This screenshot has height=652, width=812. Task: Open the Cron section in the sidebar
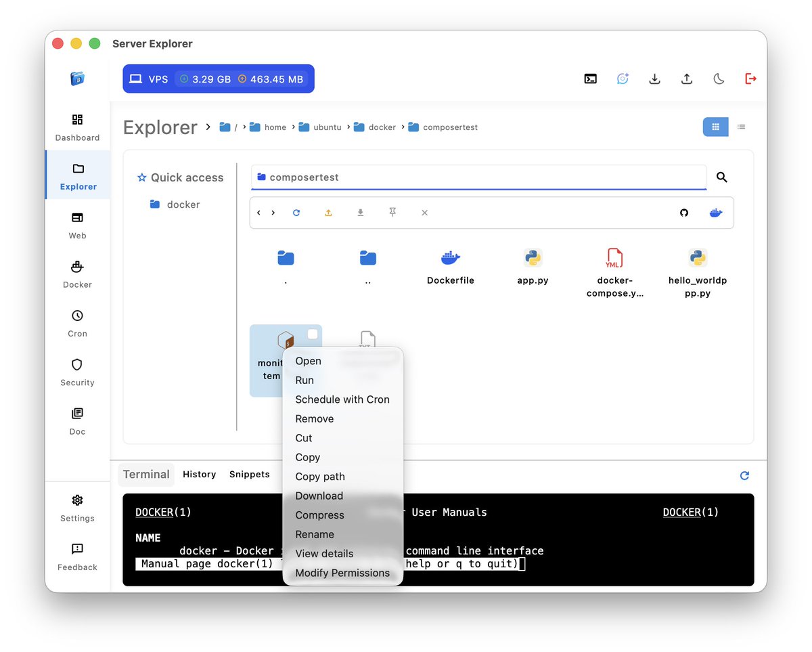[x=77, y=323]
